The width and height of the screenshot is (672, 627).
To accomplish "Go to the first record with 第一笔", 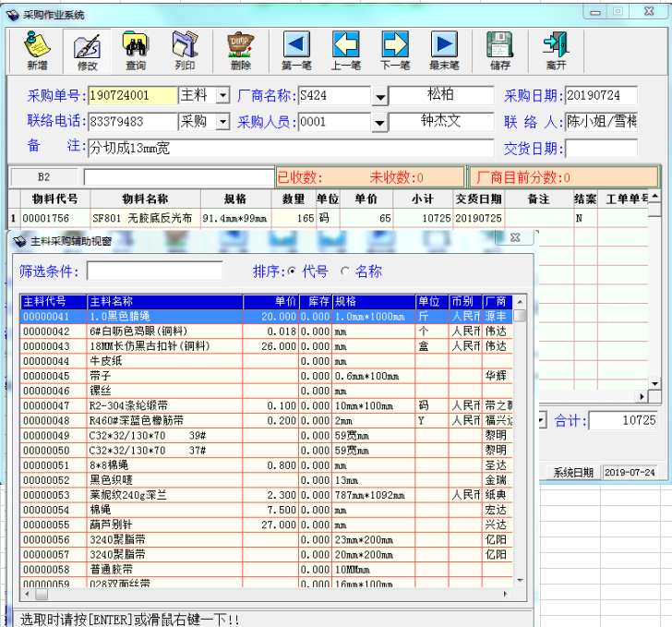I will [296, 50].
